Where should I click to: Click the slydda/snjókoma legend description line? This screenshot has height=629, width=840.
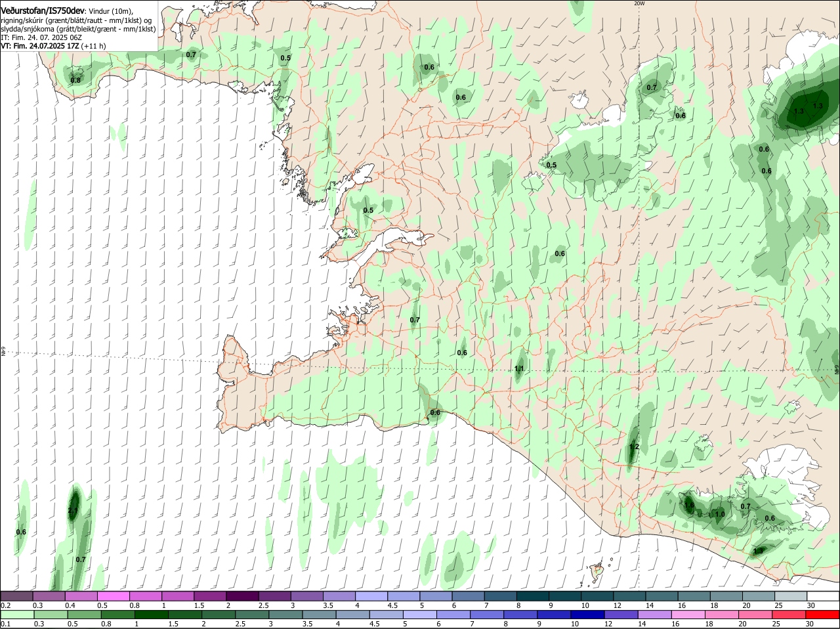pyautogui.click(x=78, y=29)
